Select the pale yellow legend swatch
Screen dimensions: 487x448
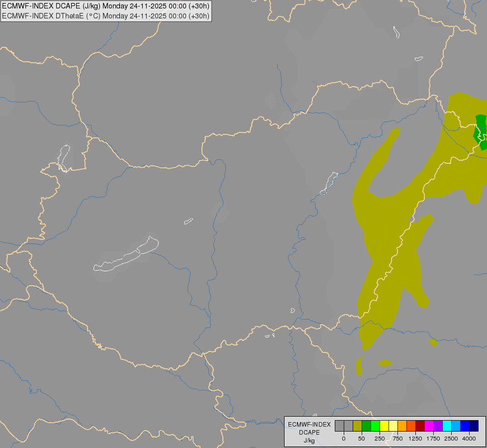[393, 426]
